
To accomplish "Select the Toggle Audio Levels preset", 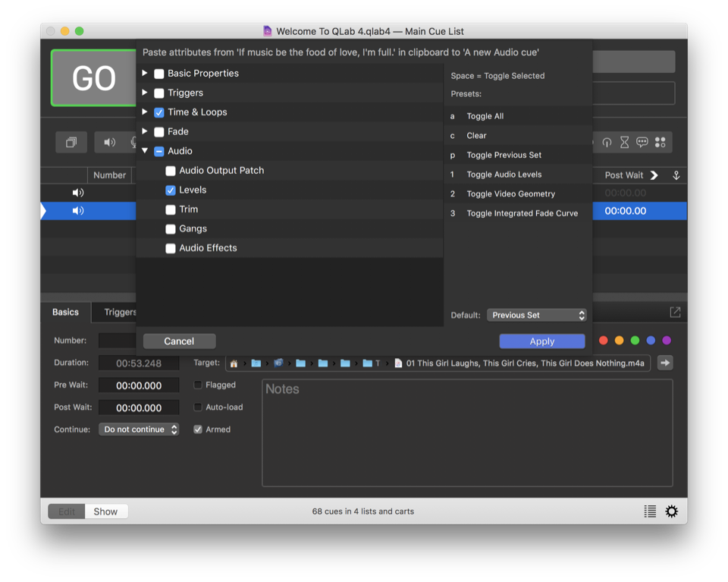I will [x=504, y=175].
